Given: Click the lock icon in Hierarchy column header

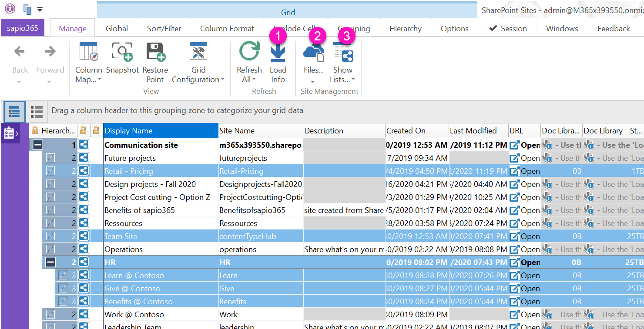Looking at the screenshot, I should [x=35, y=130].
